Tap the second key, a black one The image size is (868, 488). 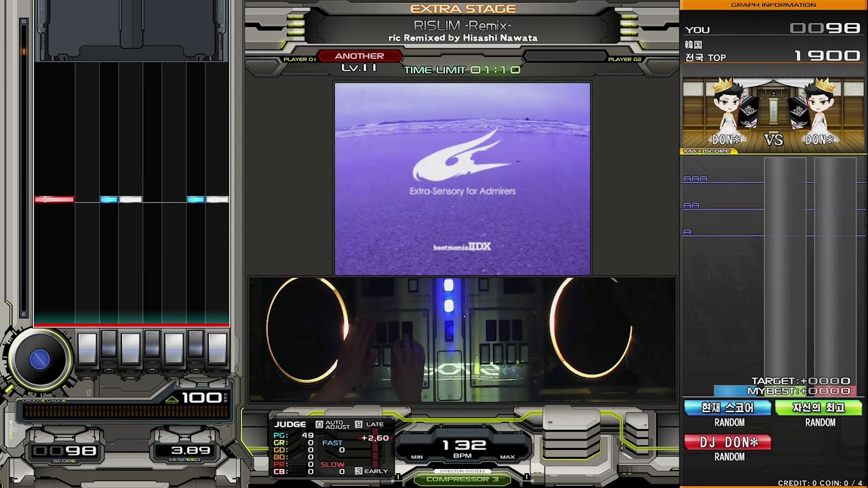109,344
